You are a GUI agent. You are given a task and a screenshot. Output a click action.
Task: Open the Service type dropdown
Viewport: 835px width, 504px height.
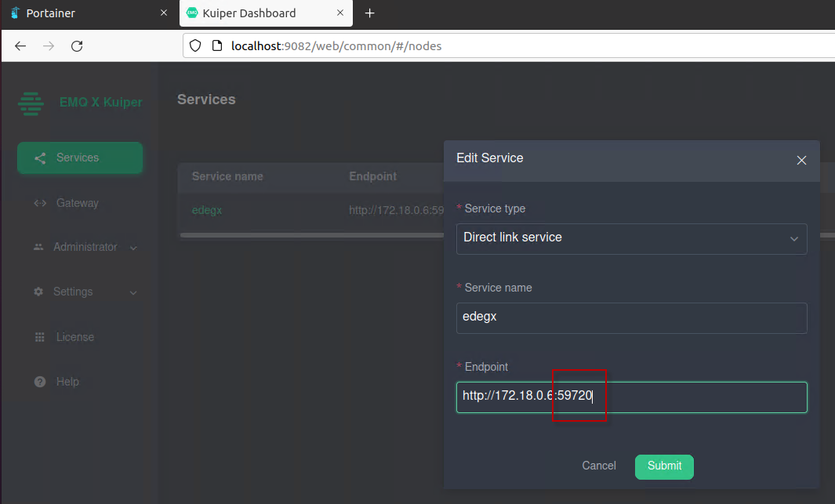(632, 239)
